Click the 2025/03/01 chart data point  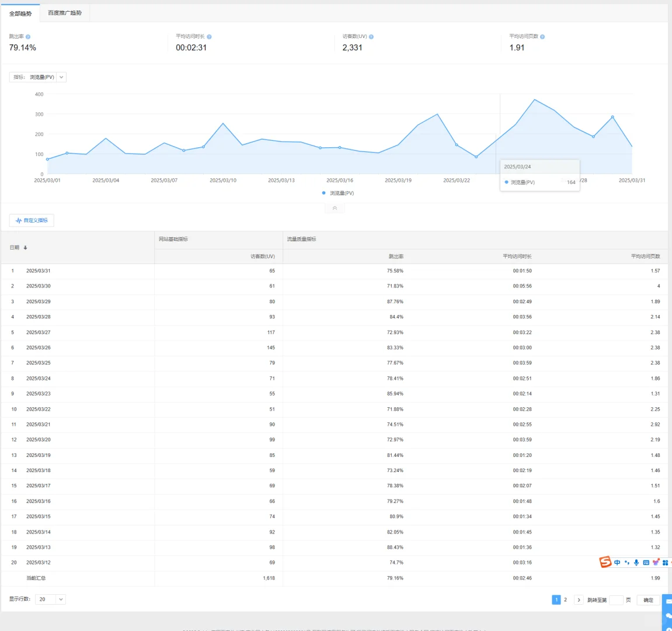coord(47,159)
